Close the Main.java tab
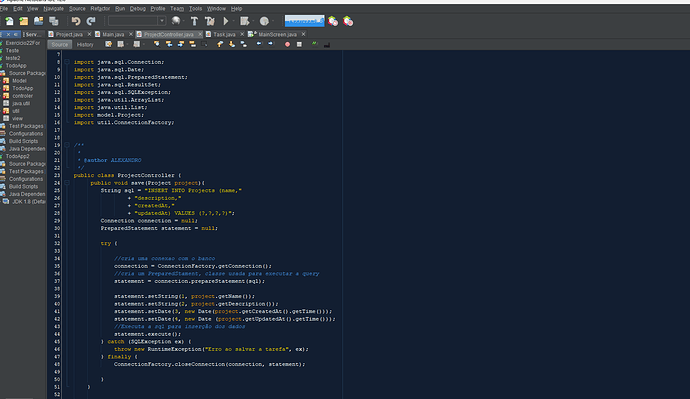 (x=131, y=34)
